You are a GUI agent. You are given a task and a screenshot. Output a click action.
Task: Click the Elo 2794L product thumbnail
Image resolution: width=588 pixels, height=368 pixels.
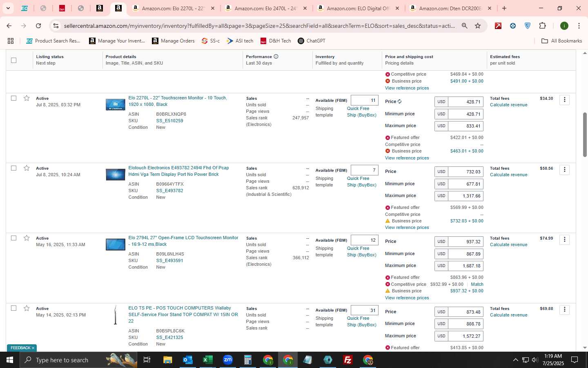tap(116, 245)
